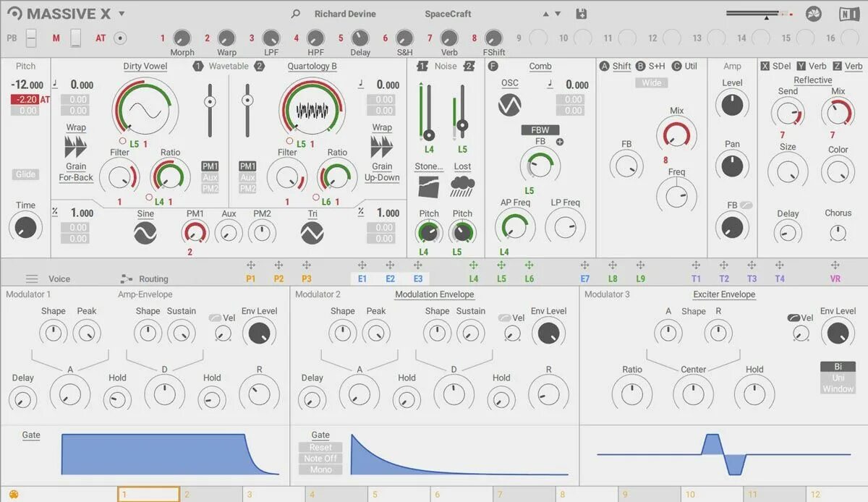This screenshot has height=502, width=868.
Task: Click the Stone noise source picture
Action: (429, 187)
